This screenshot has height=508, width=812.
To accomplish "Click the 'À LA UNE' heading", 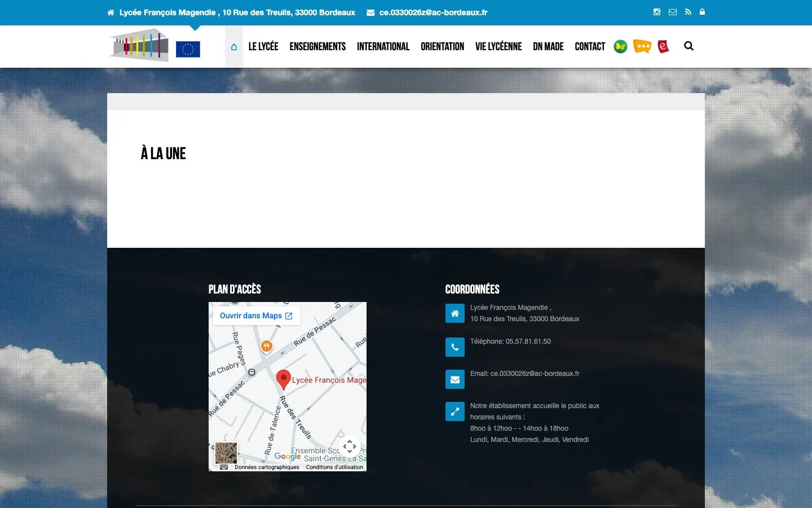I will pos(164,154).
